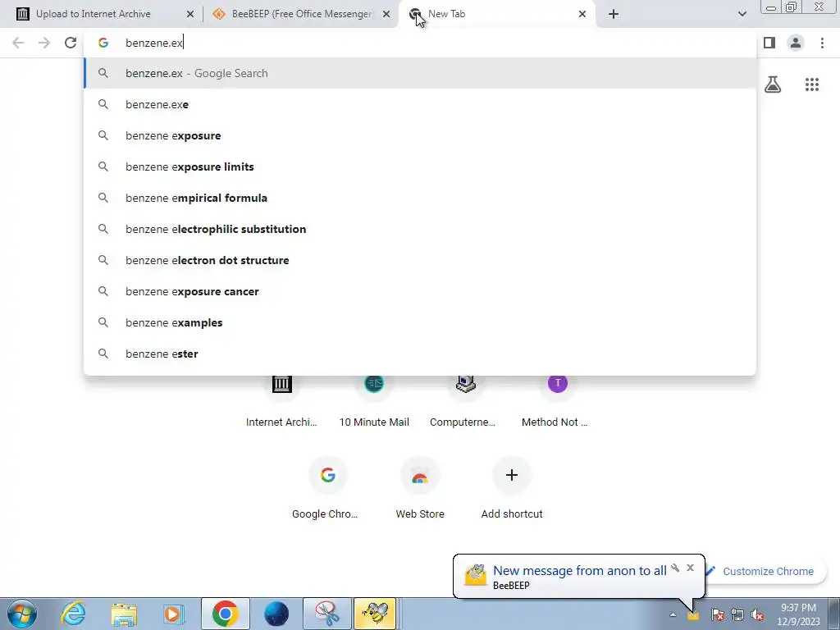Viewport: 840px width, 630px height.
Task: Click the wrench icon in BeeBEEP notification
Action: coord(675,568)
